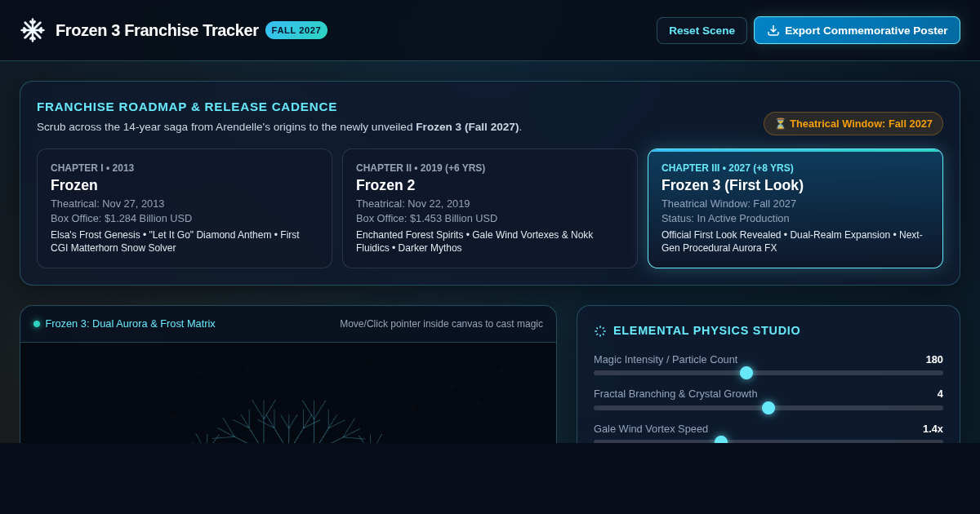Viewport: 980px width, 514px height.
Task: Click the download icon in Export button
Action: point(773,30)
